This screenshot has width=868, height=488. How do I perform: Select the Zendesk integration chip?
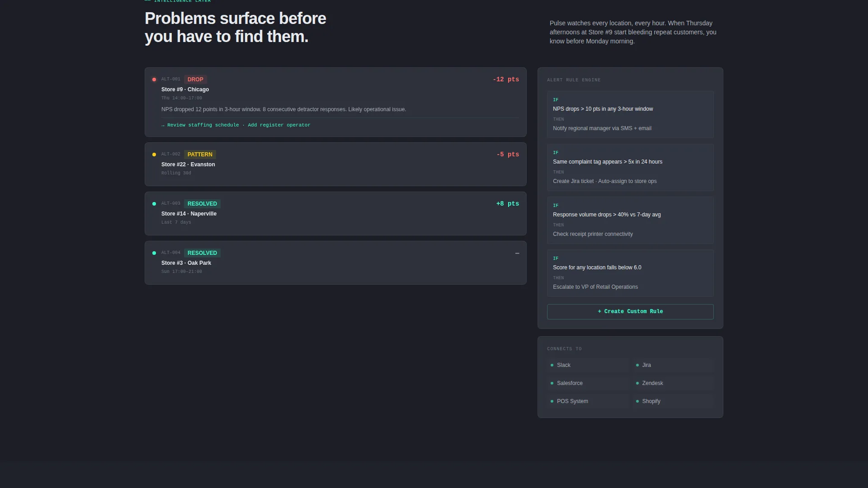pyautogui.click(x=673, y=383)
